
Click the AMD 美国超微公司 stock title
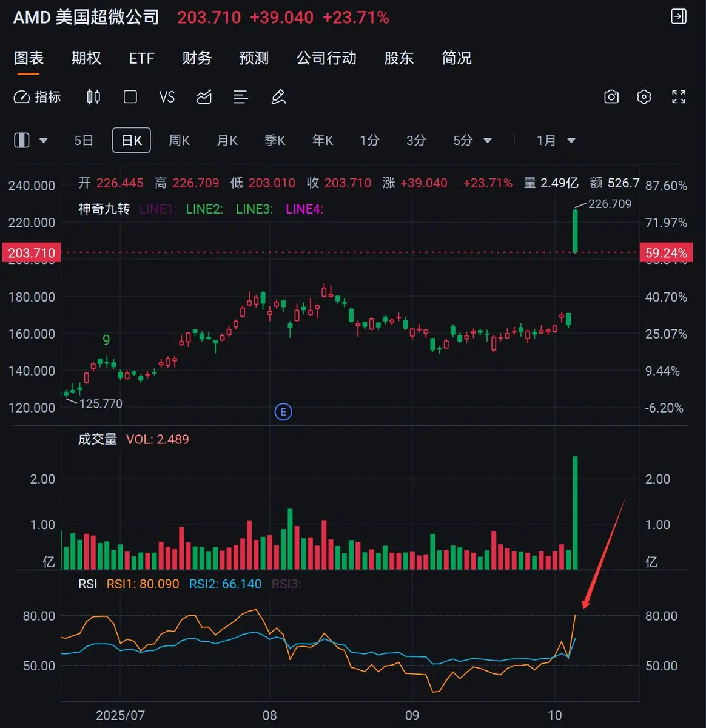point(86,17)
